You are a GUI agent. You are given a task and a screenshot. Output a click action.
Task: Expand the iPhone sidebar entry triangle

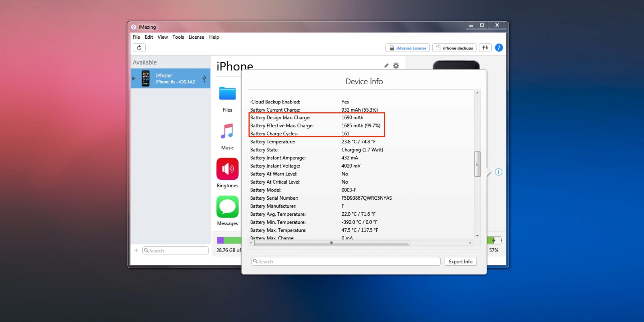[134, 78]
